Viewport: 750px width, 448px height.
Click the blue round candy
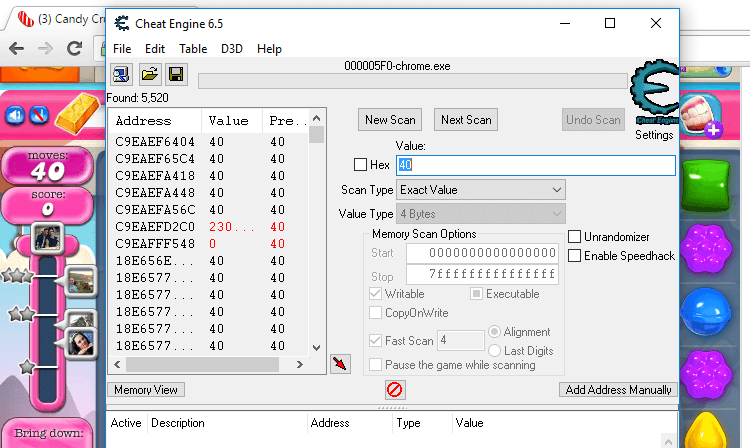[706, 312]
